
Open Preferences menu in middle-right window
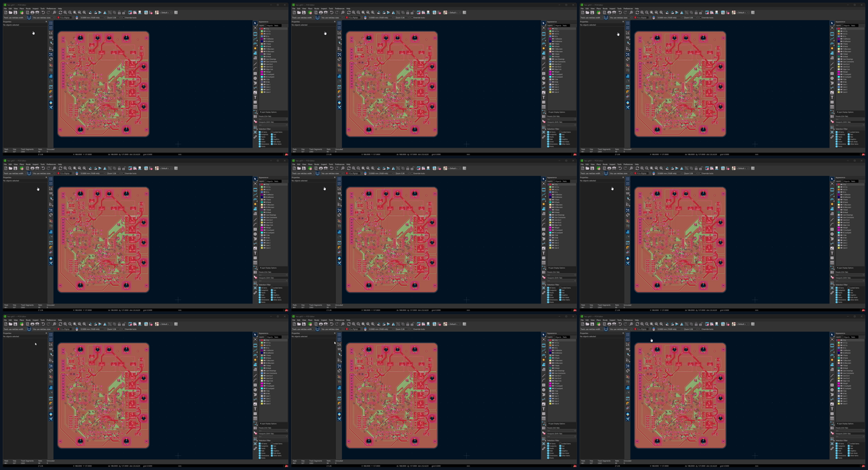click(628, 164)
